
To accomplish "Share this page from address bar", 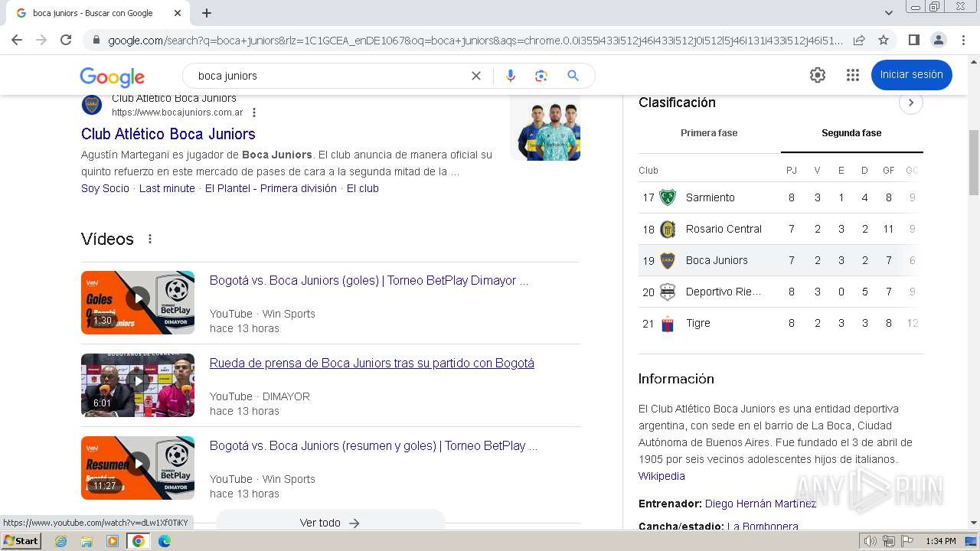I will click(x=859, y=40).
